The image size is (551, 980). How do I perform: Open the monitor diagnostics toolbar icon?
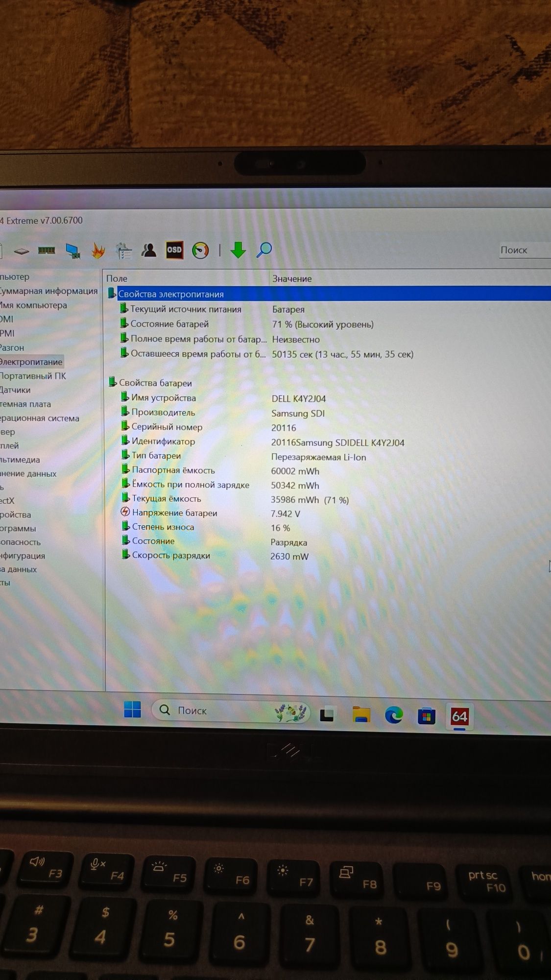tap(73, 251)
